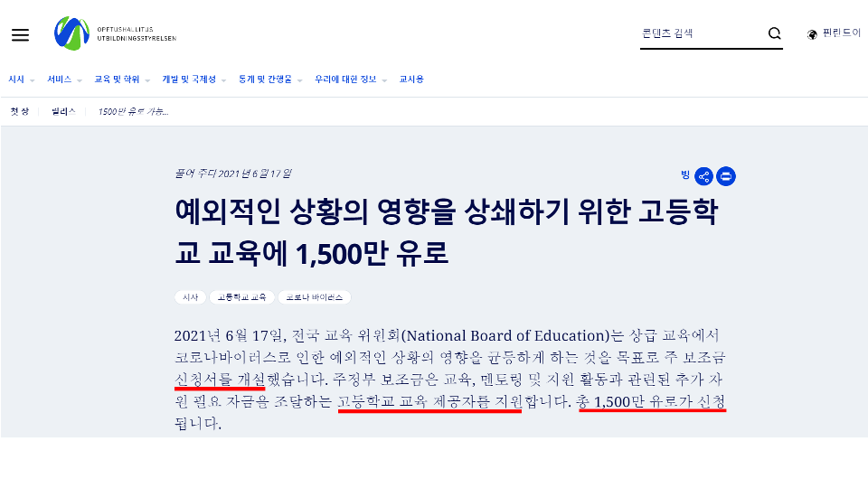Expand the 시사 dropdown menu
This screenshot has width=868, height=488.
coord(22,80)
